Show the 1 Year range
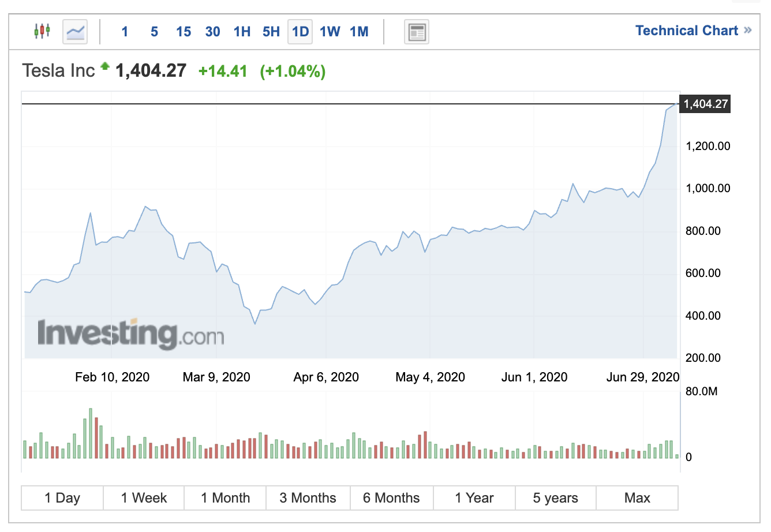Viewport: 771px width, 532px height. click(474, 498)
